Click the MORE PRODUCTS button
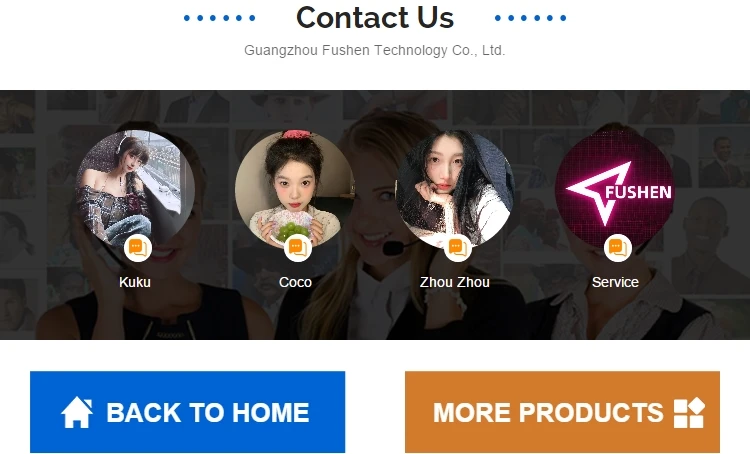Screen dimensions: 750x454 tap(562, 412)
